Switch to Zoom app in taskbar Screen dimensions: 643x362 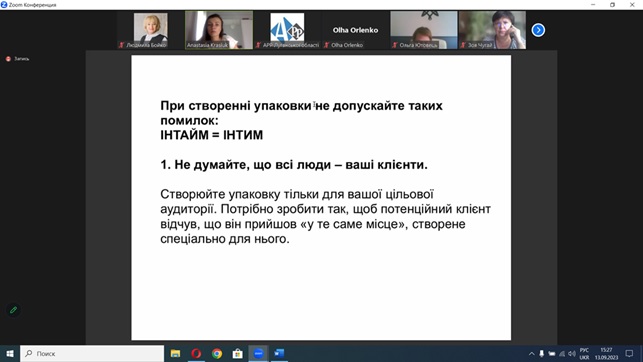pos(258,353)
